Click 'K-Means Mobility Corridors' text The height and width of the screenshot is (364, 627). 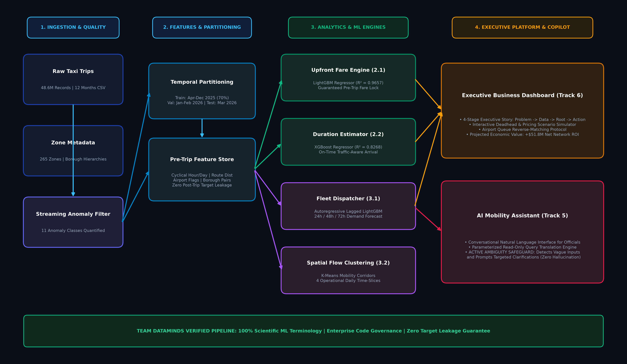coord(348,275)
